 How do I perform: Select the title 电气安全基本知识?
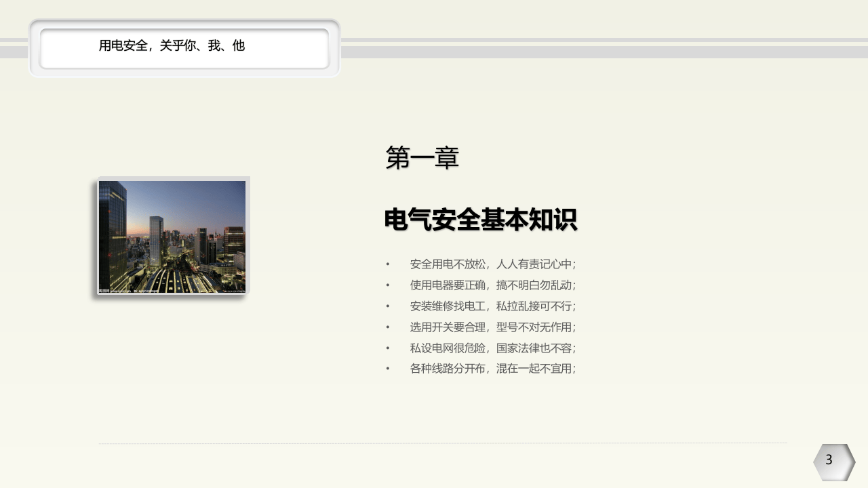tap(481, 220)
